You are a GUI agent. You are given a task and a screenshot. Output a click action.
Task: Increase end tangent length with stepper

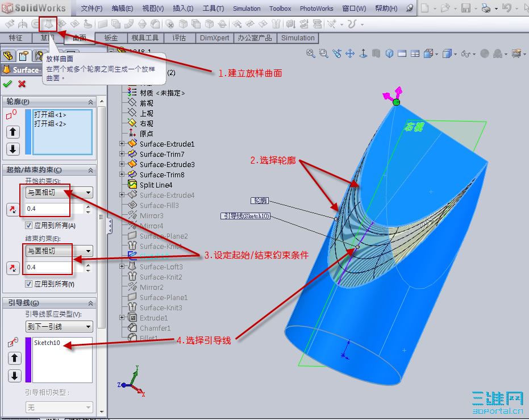click(88, 265)
